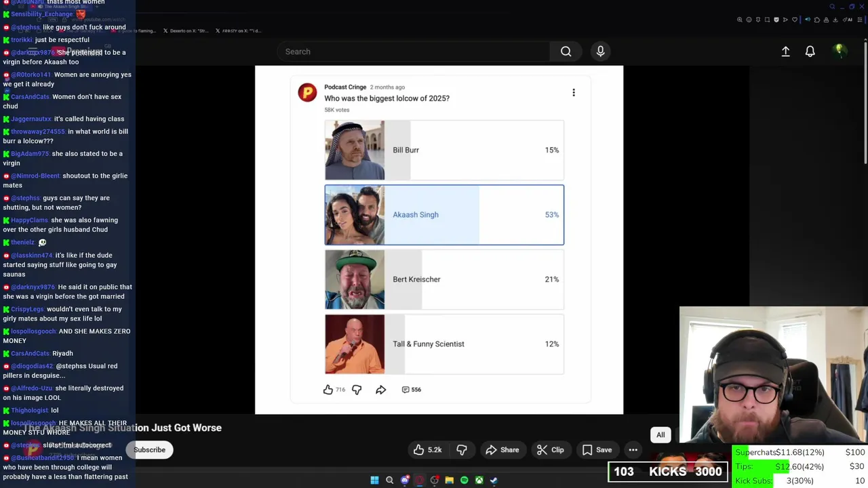Click the '58K votes' text
The height and width of the screenshot is (488, 868).
coord(337,110)
